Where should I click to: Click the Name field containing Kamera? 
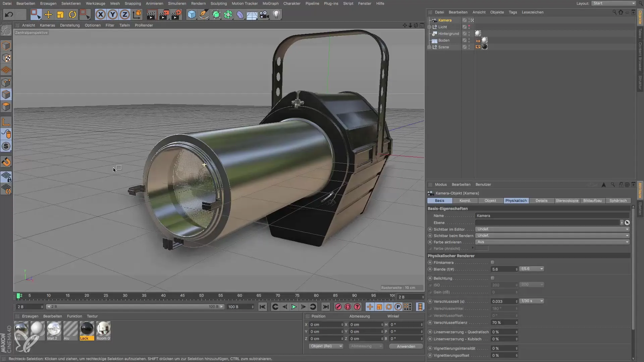pos(552,216)
